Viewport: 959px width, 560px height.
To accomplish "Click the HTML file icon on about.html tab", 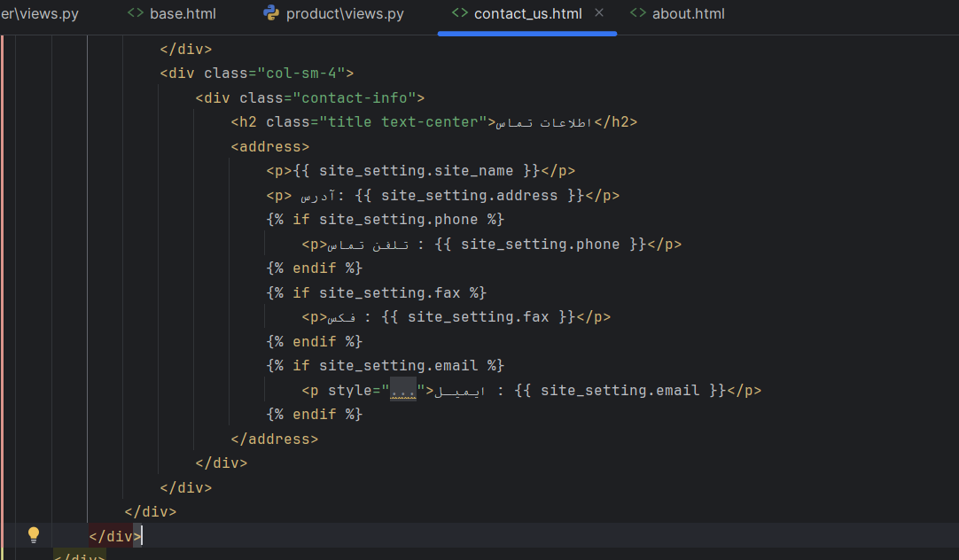I will coord(638,13).
